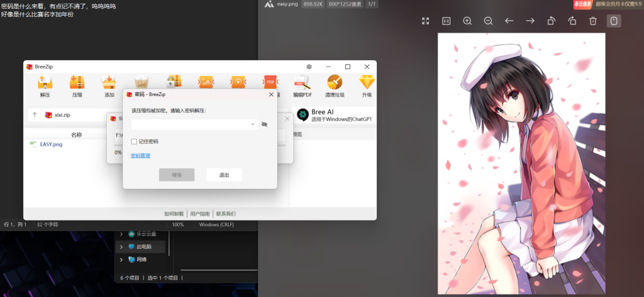Check the 记住密码 checkbox
Viewport: 644px width, 297px height.
coord(134,141)
